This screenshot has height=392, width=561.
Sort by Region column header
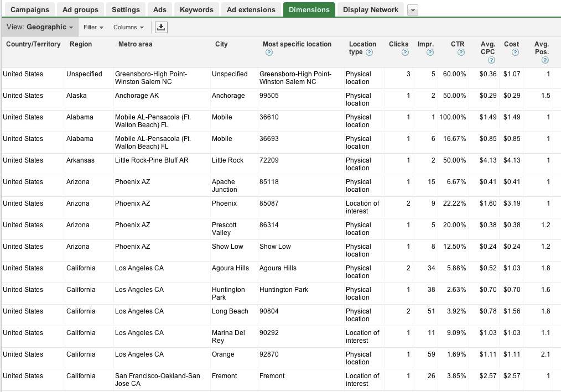tap(81, 44)
